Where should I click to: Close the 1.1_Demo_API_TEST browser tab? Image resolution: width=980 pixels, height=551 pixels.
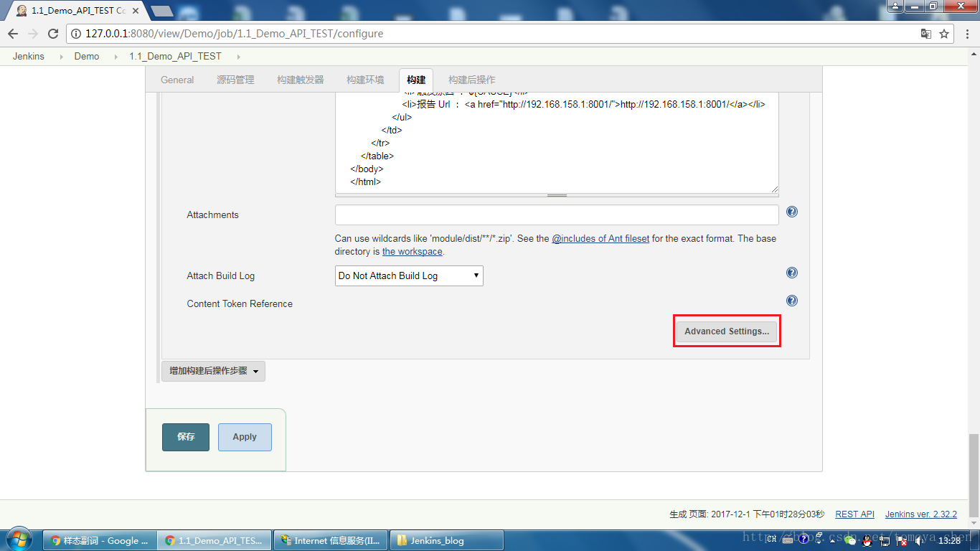tap(136, 11)
